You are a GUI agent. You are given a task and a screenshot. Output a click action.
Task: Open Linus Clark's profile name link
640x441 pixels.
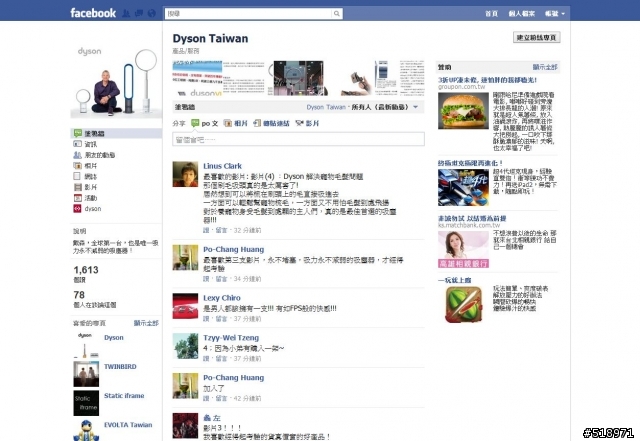[x=222, y=166]
